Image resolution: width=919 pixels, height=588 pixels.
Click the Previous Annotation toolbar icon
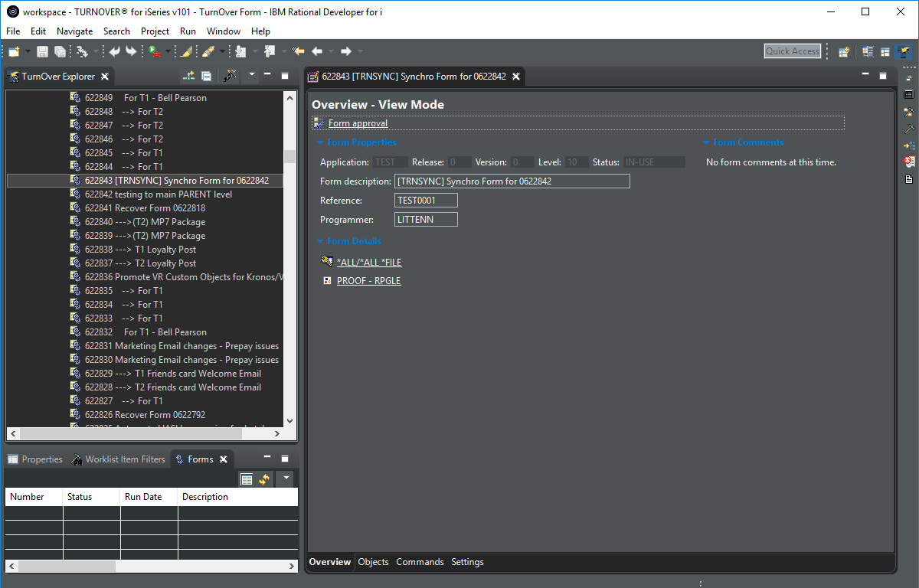click(269, 51)
